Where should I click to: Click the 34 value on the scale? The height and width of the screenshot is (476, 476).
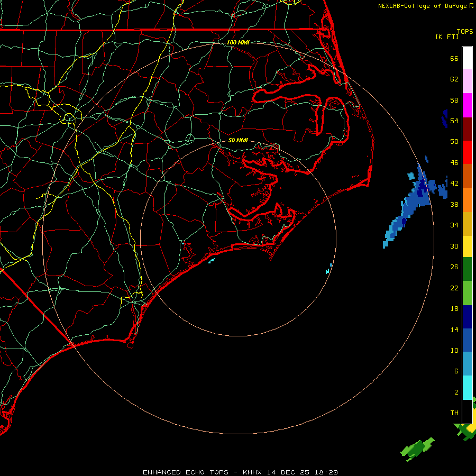pyautogui.click(x=454, y=225)
